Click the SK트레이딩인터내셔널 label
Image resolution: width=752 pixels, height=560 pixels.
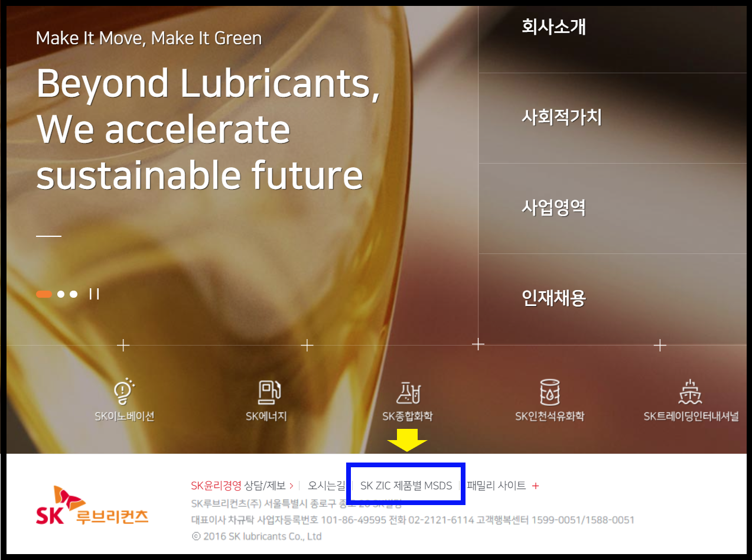pos(691,416)
